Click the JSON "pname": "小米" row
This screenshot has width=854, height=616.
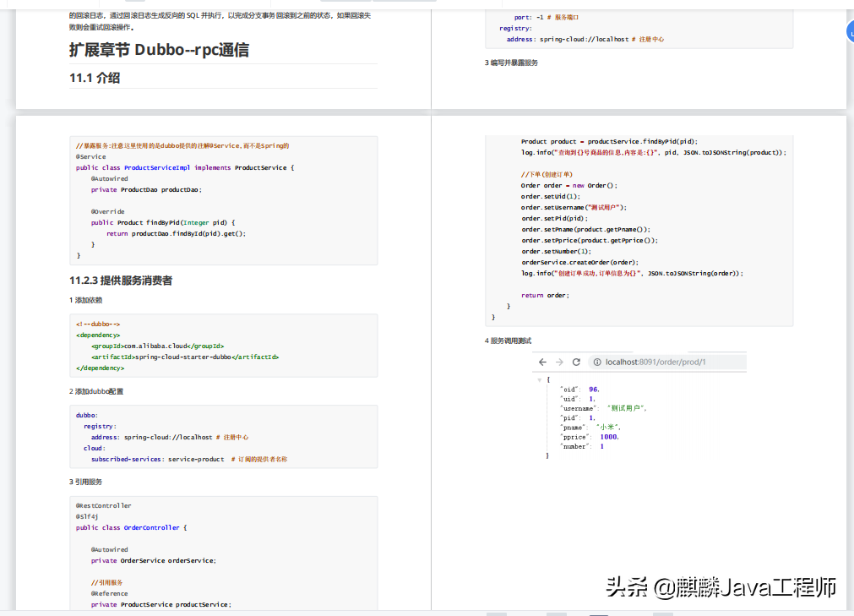pos(591,428)
